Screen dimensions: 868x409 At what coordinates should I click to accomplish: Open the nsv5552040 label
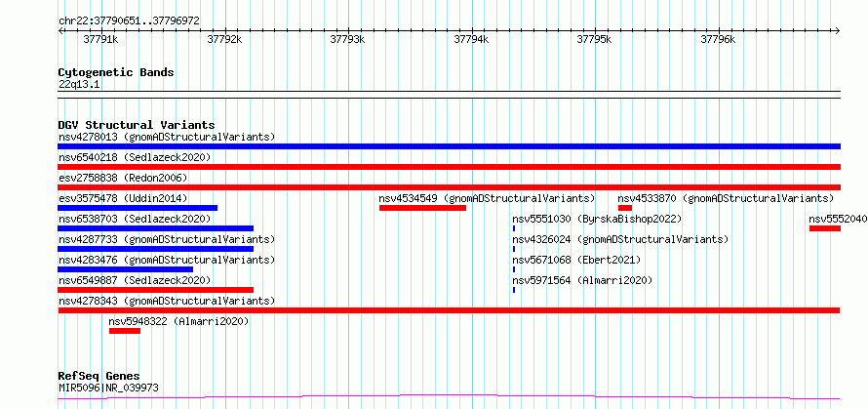(838, 219)
